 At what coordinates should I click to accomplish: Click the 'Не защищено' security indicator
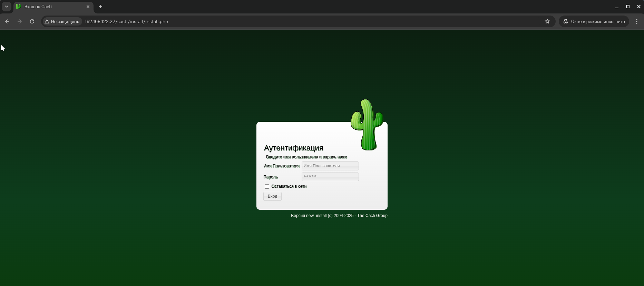(62, 21)
